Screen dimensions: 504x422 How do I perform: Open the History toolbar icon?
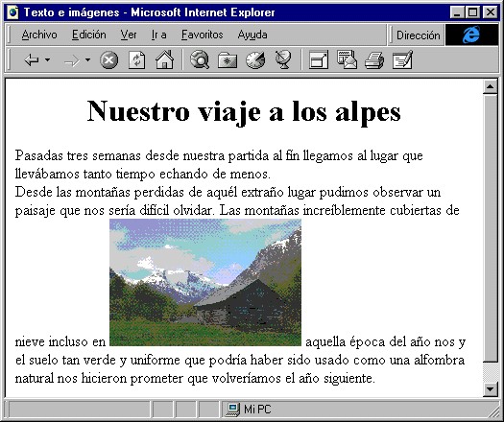pos(255,60)
